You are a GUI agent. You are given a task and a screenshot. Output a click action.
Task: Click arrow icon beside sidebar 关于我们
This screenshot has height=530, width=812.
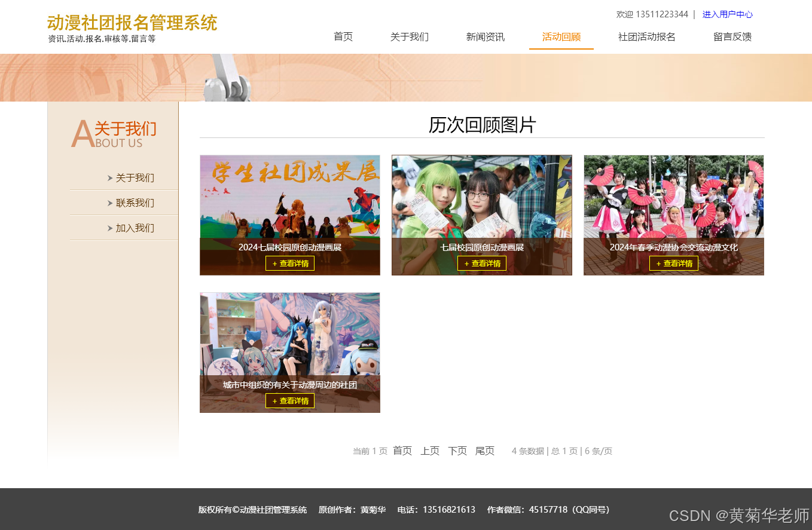click(x=110, y=177)
